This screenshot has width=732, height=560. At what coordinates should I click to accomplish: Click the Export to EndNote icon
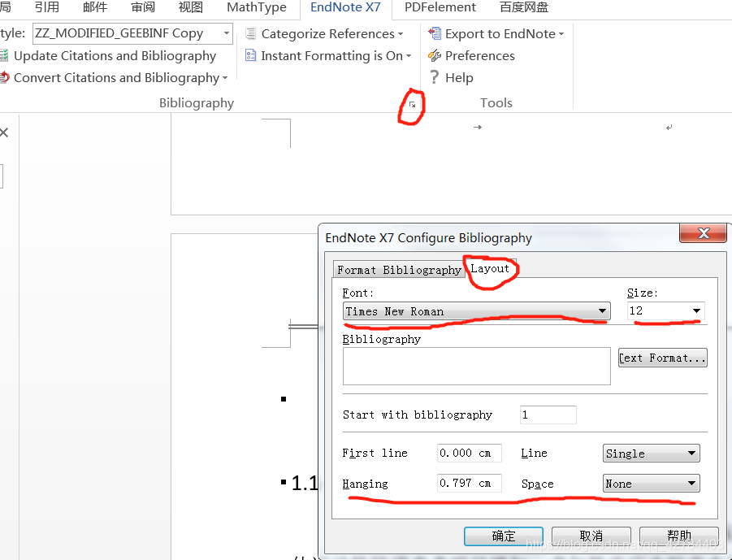[435, 33]
